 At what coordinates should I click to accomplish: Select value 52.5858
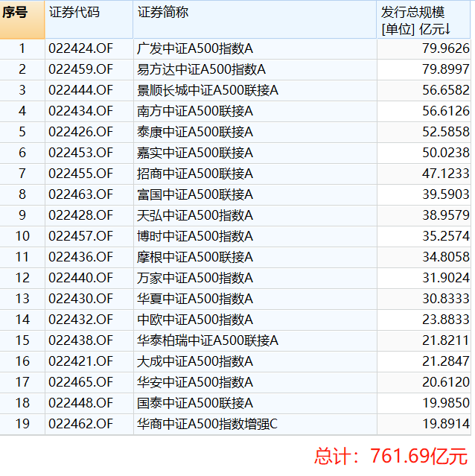point(424,132)
